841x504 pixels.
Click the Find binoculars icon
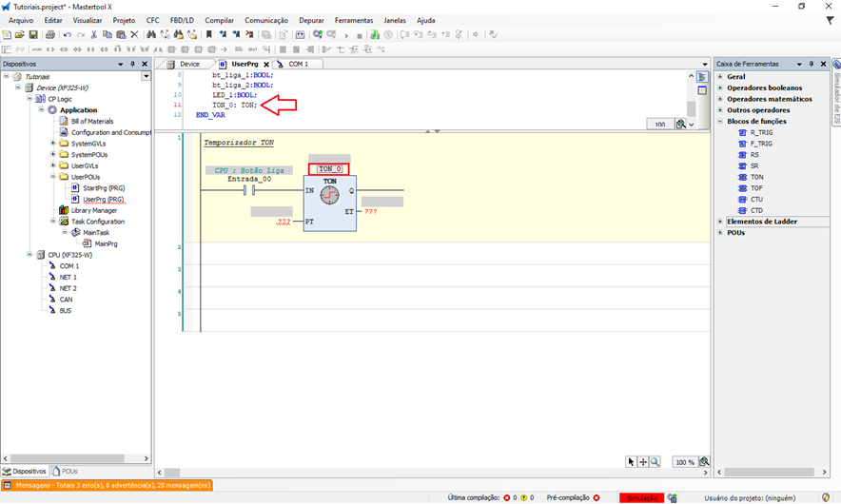(150, 35)
